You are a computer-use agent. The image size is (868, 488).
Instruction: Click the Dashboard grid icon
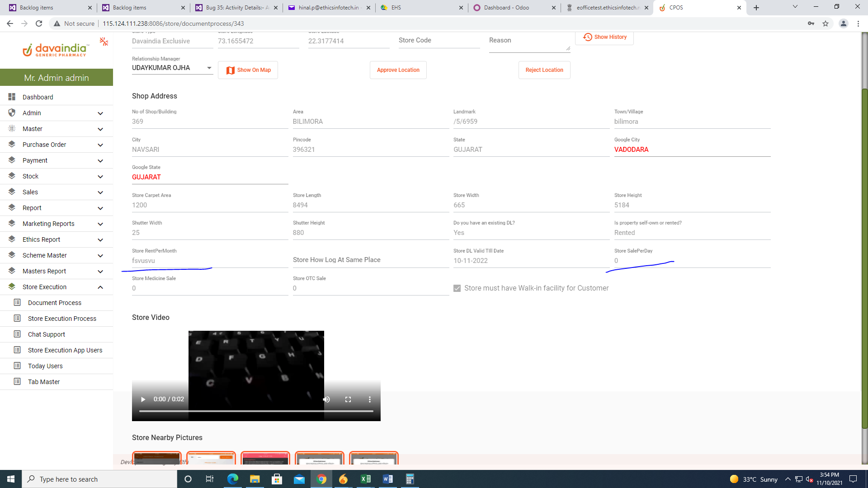click(12, 97)
